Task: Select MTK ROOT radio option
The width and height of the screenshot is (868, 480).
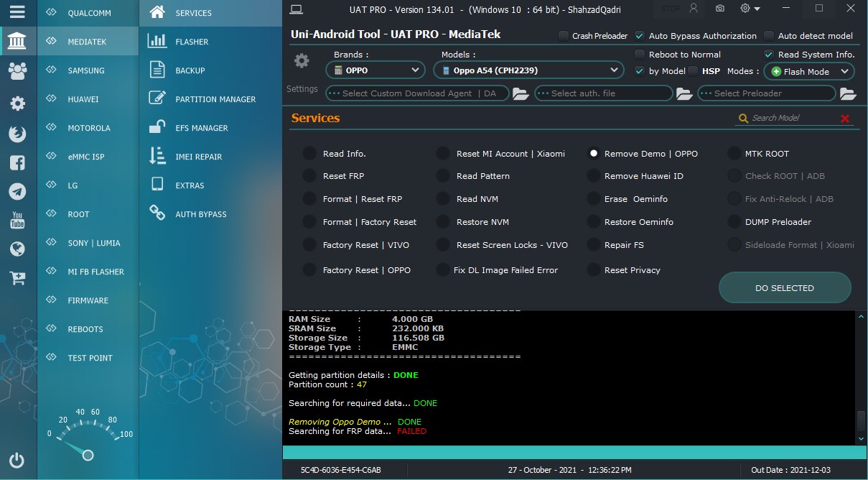Action: pos(734,154)
